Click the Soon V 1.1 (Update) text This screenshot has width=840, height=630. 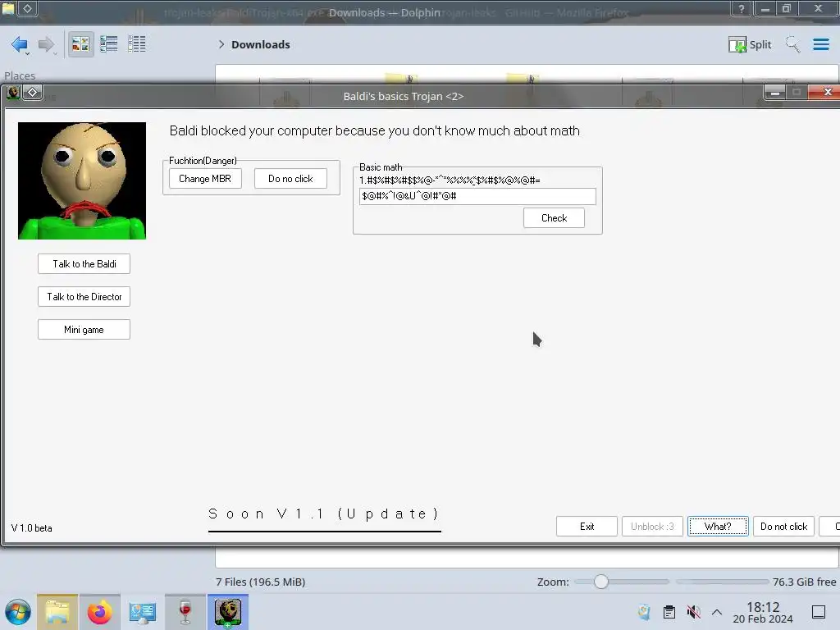(x=324, y=514)
